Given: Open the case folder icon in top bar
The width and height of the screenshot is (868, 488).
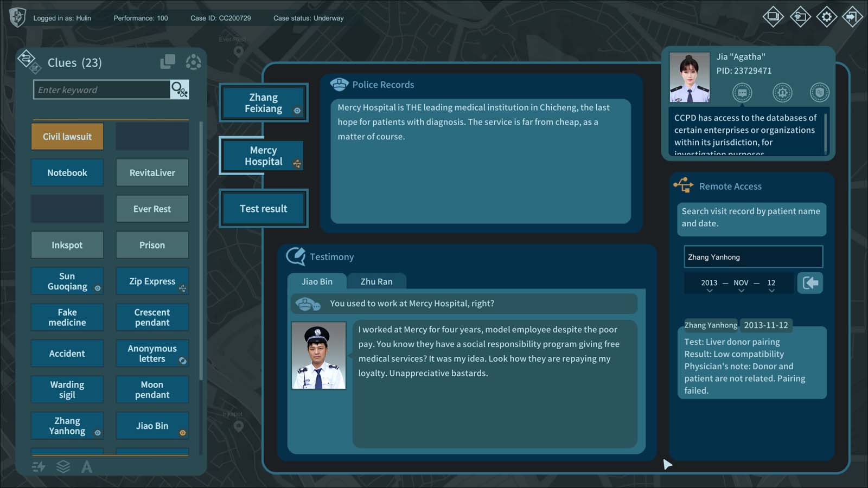Looking at the screenshot, I should coord(800,17).
